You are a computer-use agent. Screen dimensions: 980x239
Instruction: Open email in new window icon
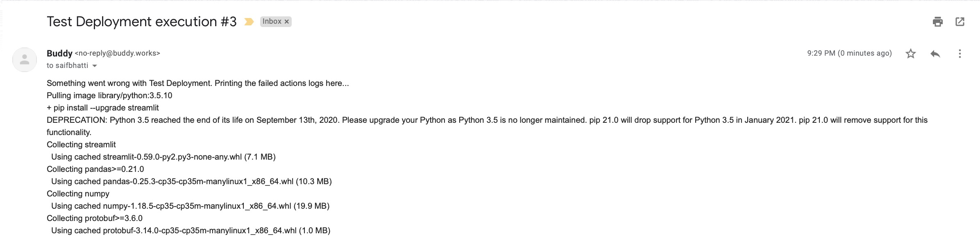(960, 22)
